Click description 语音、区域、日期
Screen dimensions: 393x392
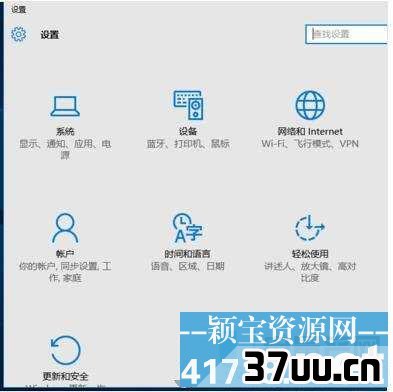pos(188,266)
